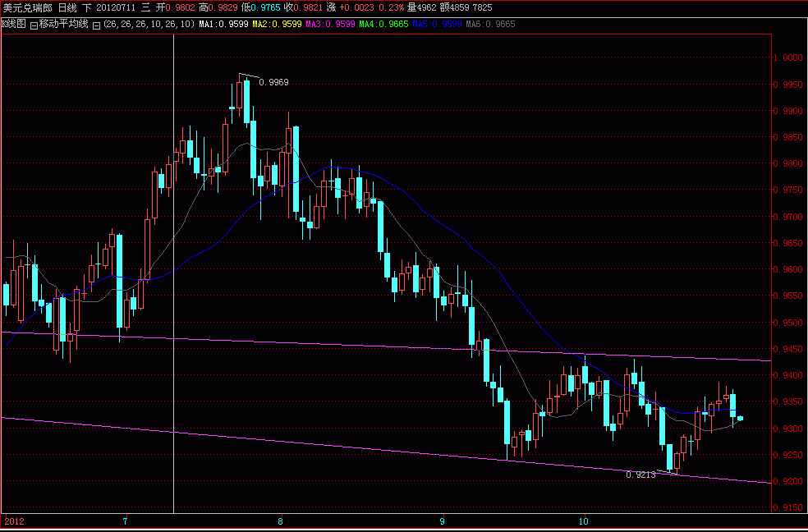
Task: Click the volume value 量4962
Action: pyautogui.click(x=421, y=7)
